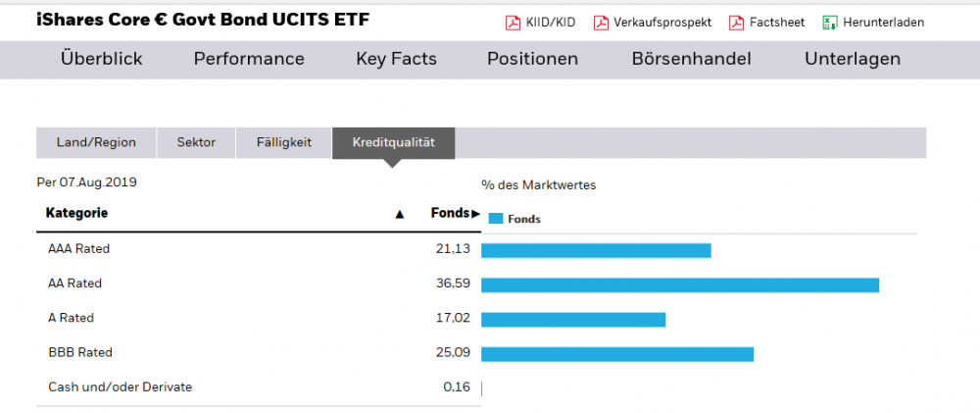Image resolution: width=980 pixels, height=413 pixels.
Task: Open the Unterlagen tab
Action: point(852,59)
